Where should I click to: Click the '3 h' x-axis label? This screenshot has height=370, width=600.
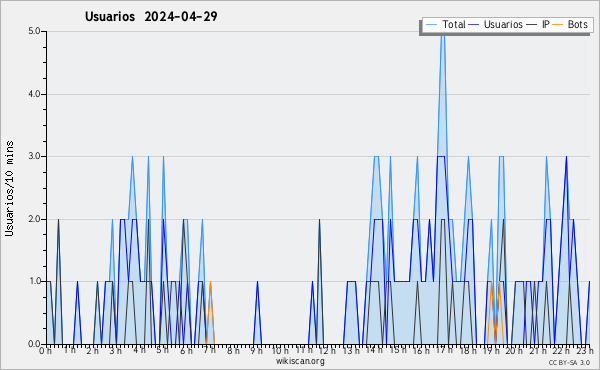[x=116, y=351]
